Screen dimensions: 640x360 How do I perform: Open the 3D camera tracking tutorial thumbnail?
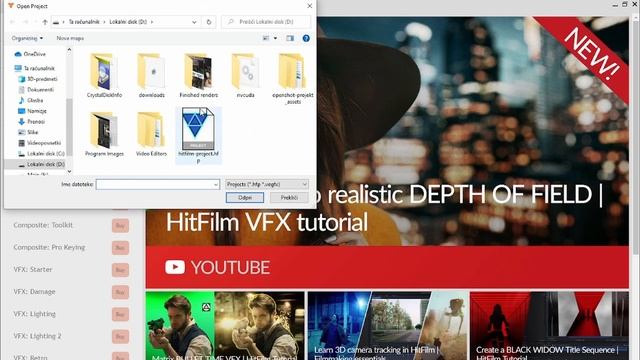tap(388, 326)
